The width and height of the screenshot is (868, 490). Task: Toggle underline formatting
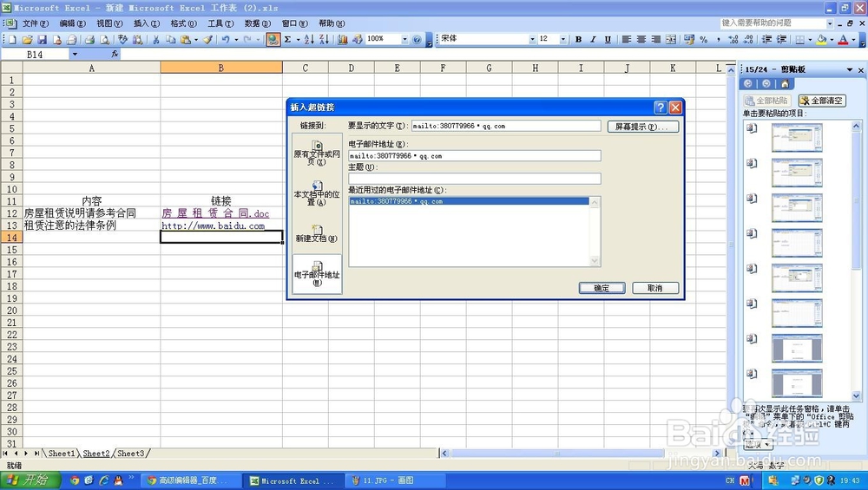tap(608, 39)
